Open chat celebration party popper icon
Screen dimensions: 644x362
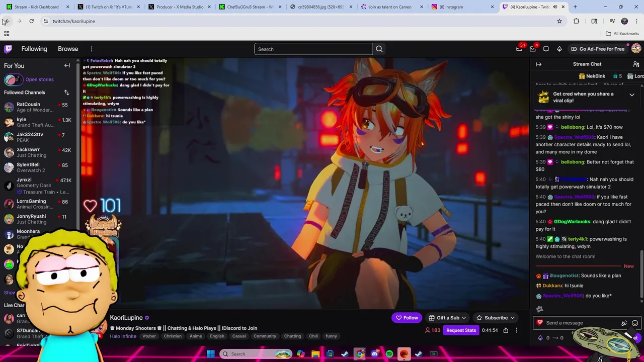tap(624, 323)
